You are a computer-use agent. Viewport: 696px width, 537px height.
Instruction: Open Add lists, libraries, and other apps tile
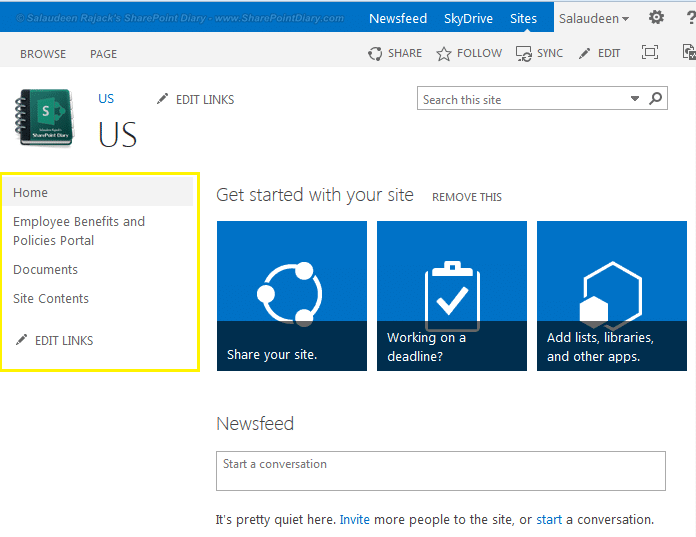612,296
